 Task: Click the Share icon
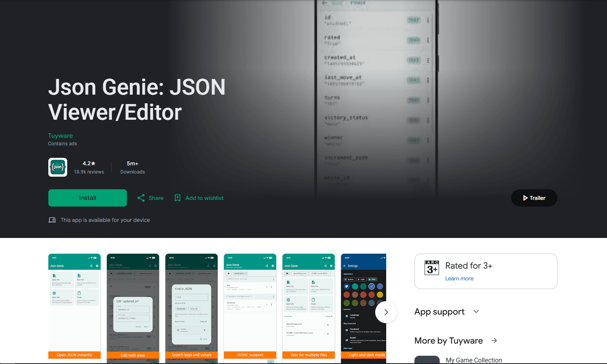tap(141, 198)
